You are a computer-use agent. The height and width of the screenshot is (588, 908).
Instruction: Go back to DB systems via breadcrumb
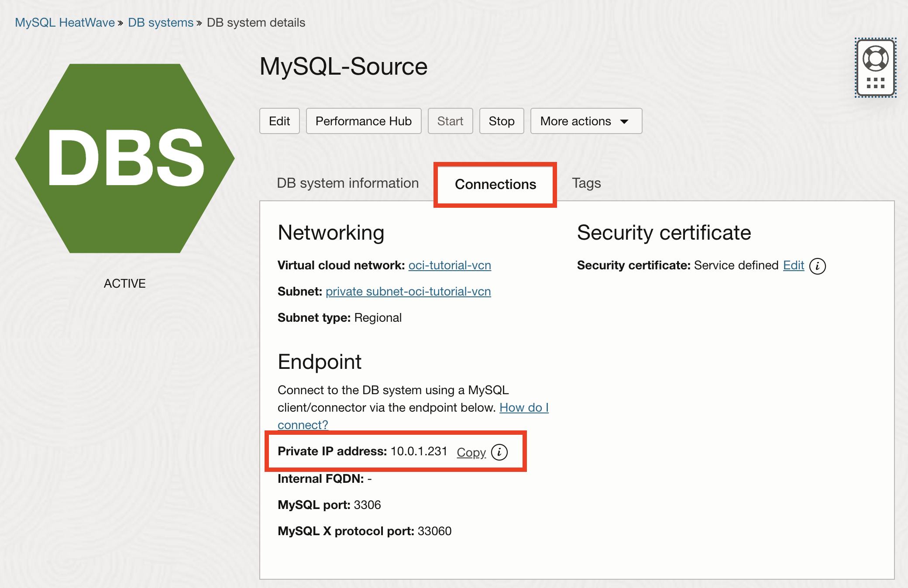point(161,22)
